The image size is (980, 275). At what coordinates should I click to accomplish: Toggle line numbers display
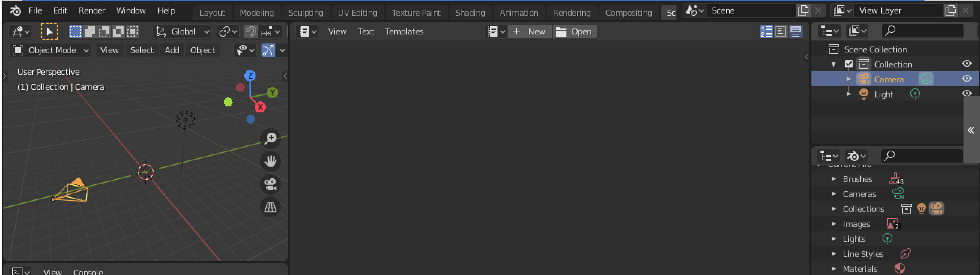pyautogui.click(x=766, y=31)
